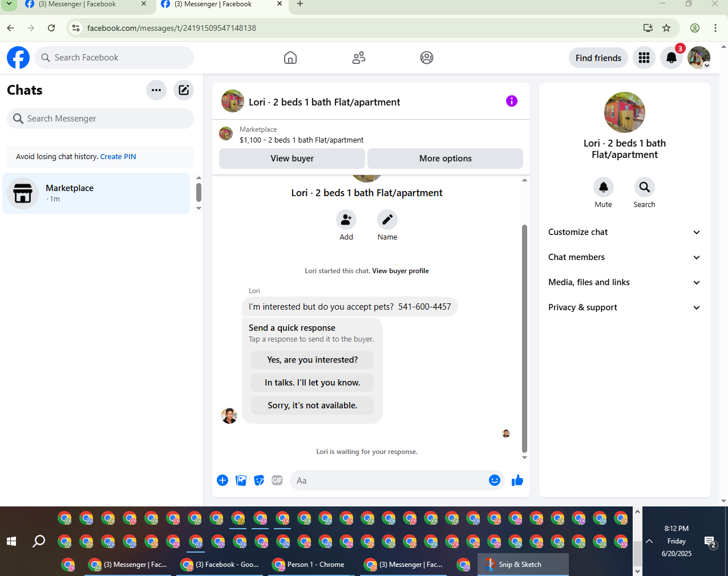
Task: Open tab search dropdown in Chrome
Action: pos(9,4)
